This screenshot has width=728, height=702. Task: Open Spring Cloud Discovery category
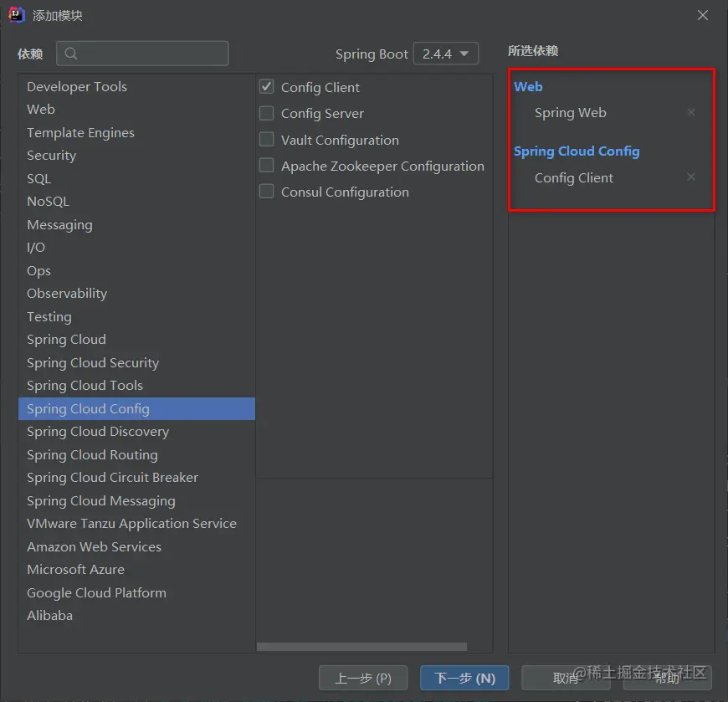pos(136,431)
